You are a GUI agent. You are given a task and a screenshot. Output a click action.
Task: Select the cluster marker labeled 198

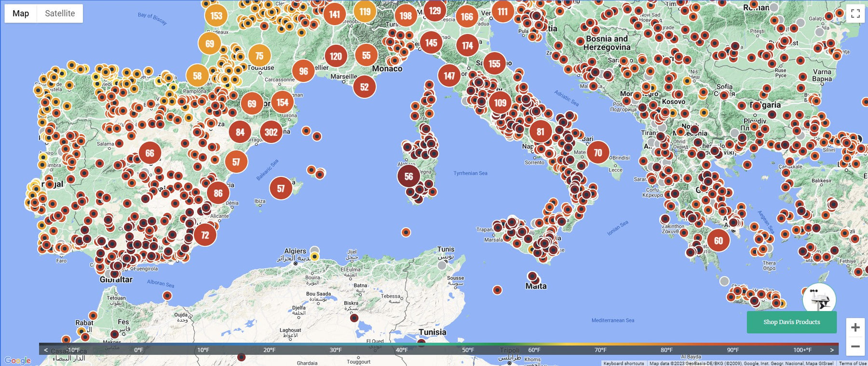pos(406,16)
